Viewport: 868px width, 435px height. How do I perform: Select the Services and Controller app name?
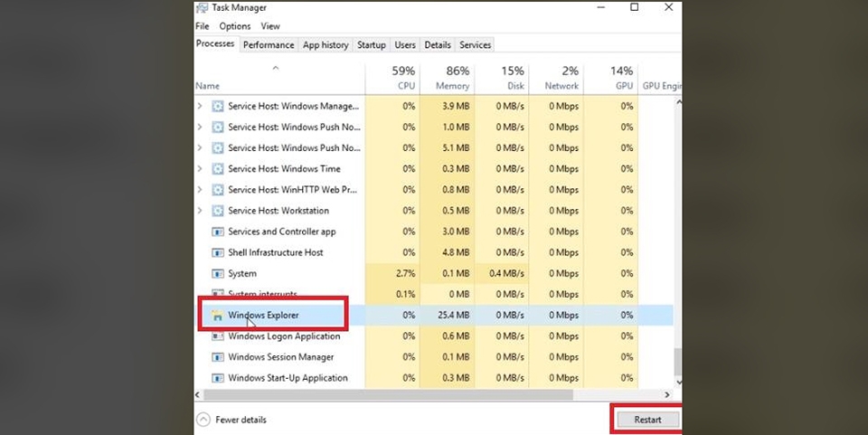pos(282,232)
